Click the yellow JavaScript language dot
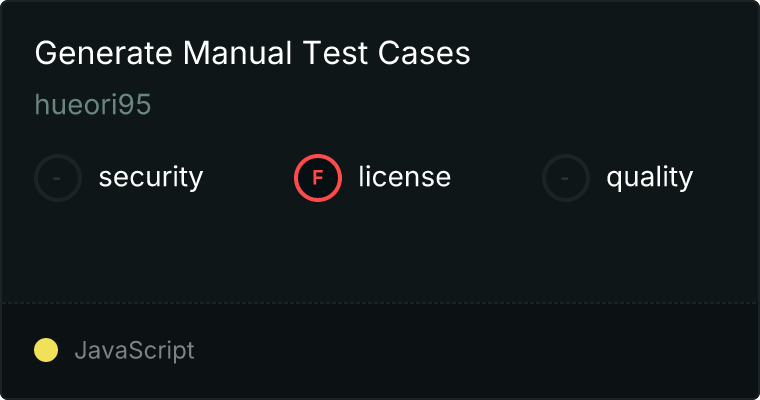Viewport: 760px width, 400px height. (x=46, y=350)
